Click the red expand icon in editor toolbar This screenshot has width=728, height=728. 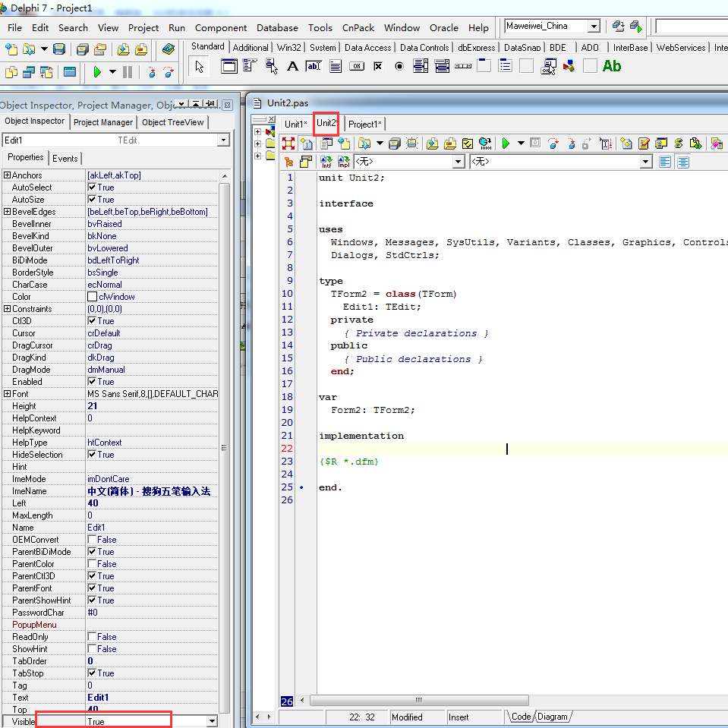click(x=288, y=143)
